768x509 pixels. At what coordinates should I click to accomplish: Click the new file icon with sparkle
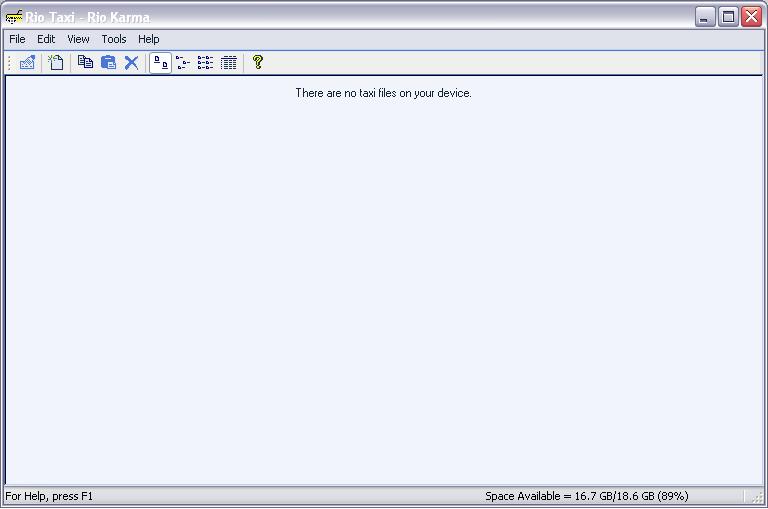56,63
